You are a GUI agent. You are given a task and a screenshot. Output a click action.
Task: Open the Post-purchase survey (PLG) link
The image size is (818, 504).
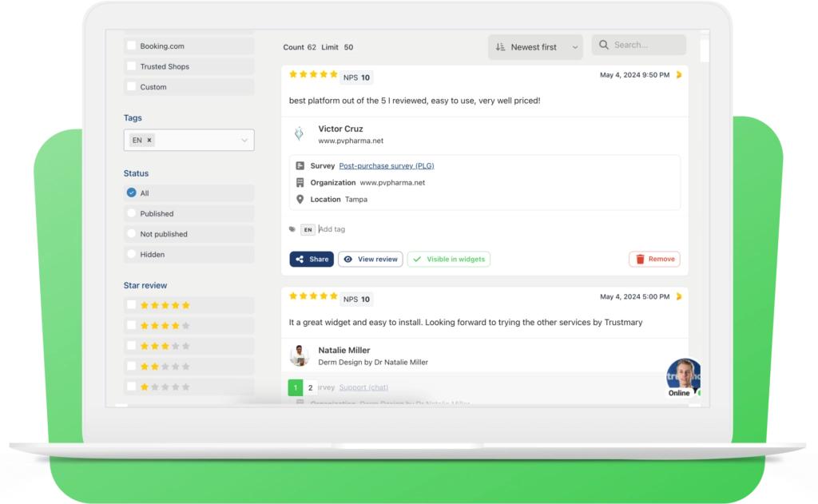[x=387, y=166]
